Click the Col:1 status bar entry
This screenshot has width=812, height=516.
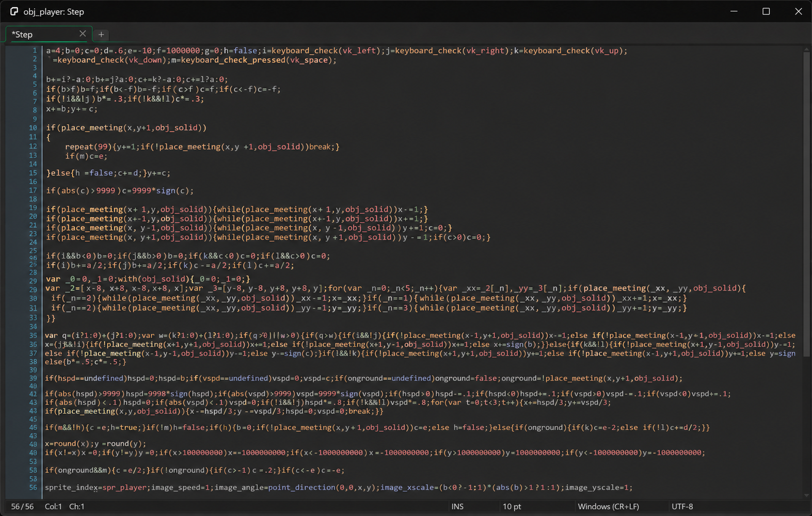(x=53, y=507)
